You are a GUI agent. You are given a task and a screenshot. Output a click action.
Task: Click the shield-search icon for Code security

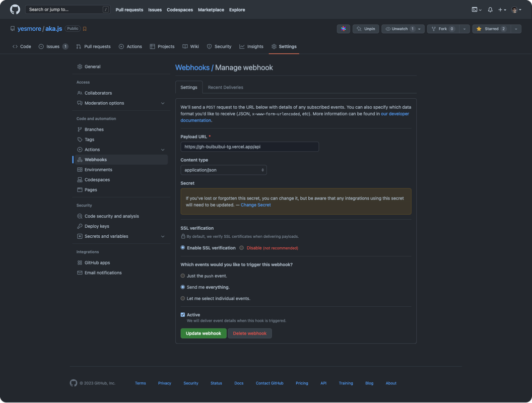(x=80, y=217)
